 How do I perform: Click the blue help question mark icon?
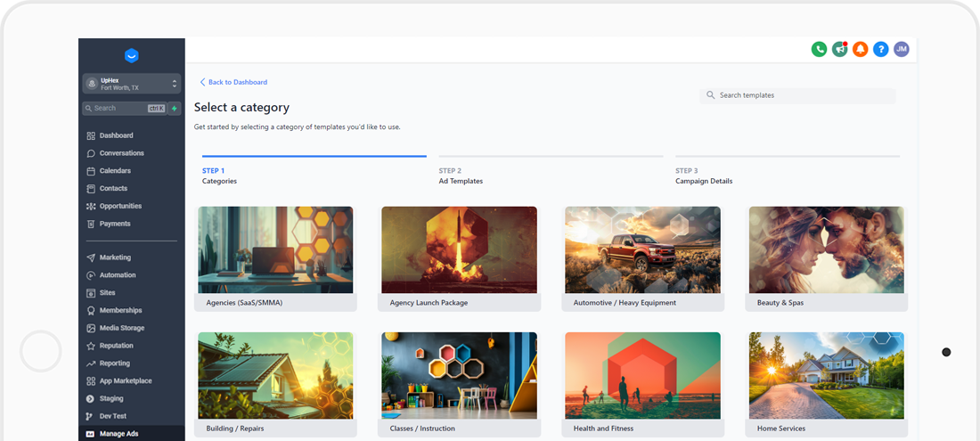pyautogui.click(x=880, y=50)
